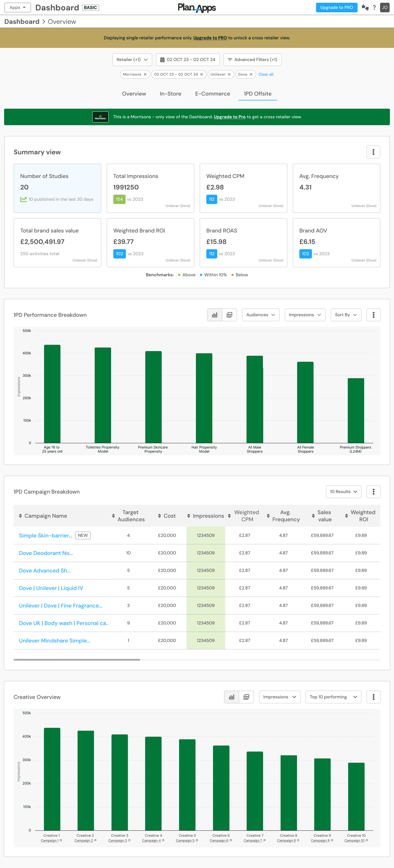
Task: Open 1PD Performance Breakdown three-dot menu
Action: [373, 315]
